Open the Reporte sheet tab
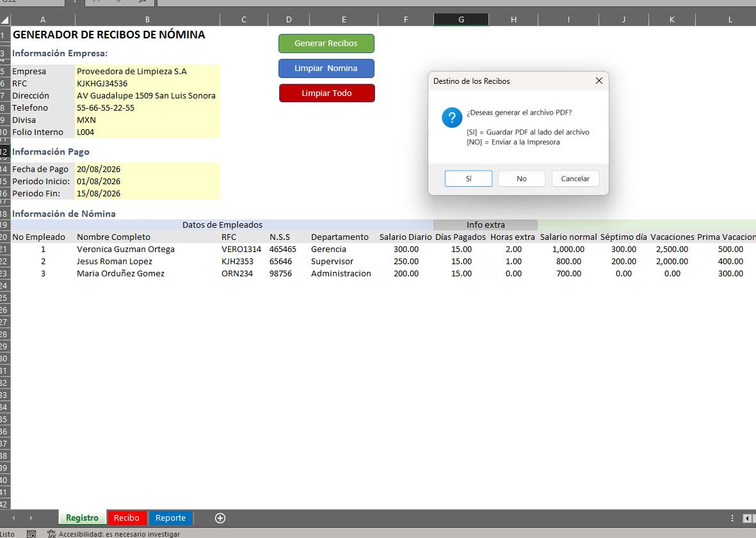The image size is (756, 538). click(170, 518)
